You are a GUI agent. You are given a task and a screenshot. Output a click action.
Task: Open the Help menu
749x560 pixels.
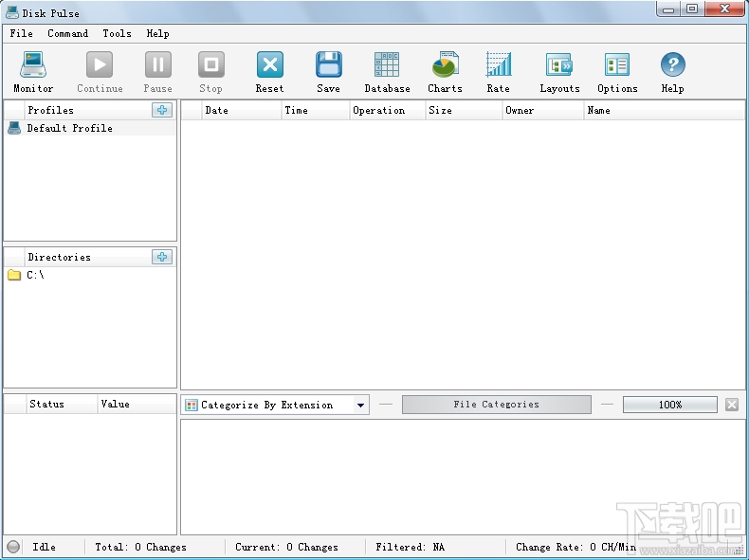(157, 33)
